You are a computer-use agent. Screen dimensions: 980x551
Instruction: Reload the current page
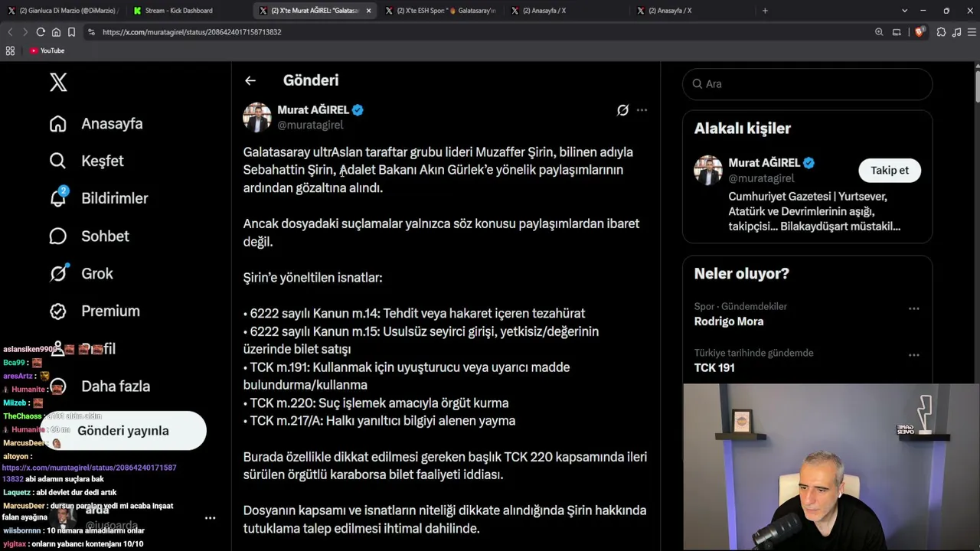pyautogui.click(x=41, y=32)
